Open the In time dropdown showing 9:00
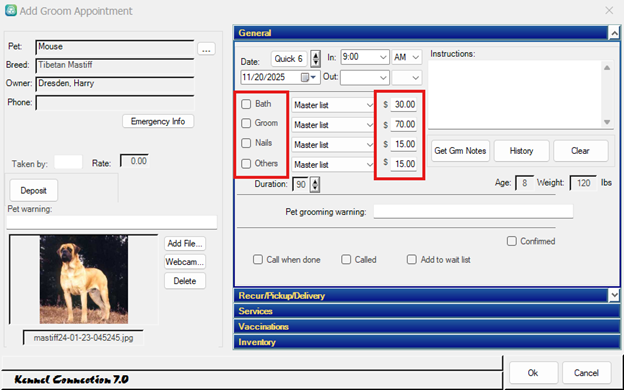 pos(383,57)
